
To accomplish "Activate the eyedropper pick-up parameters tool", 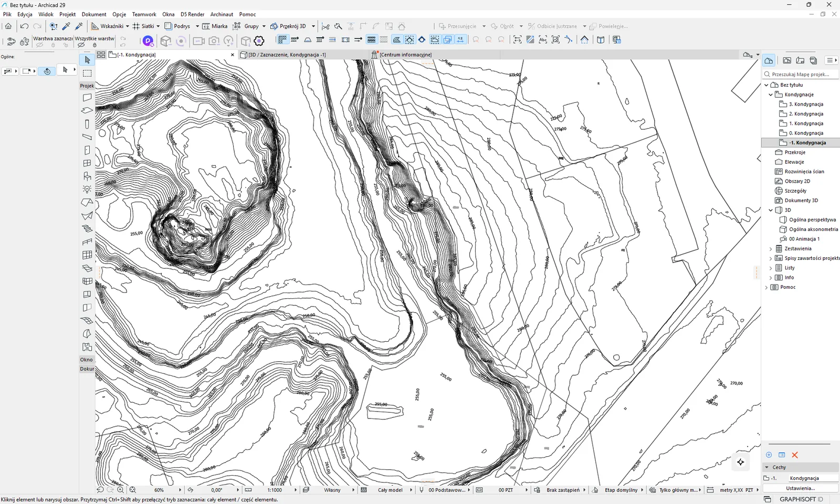I will [66, 26].
